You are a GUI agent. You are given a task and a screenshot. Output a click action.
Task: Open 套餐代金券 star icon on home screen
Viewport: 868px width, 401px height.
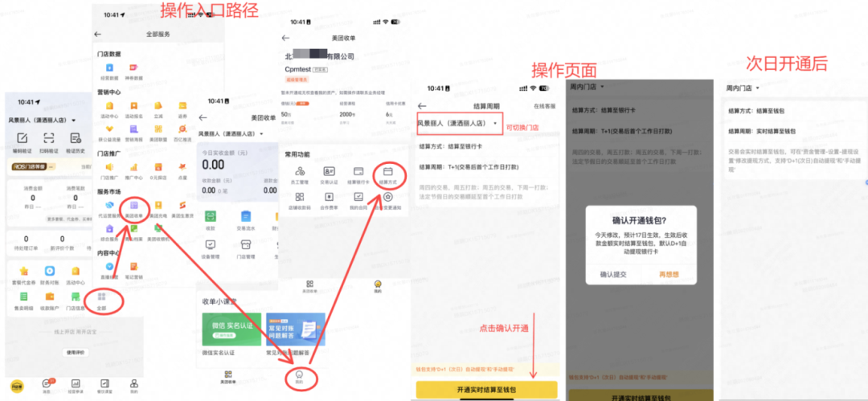click(x=24, y=272)
